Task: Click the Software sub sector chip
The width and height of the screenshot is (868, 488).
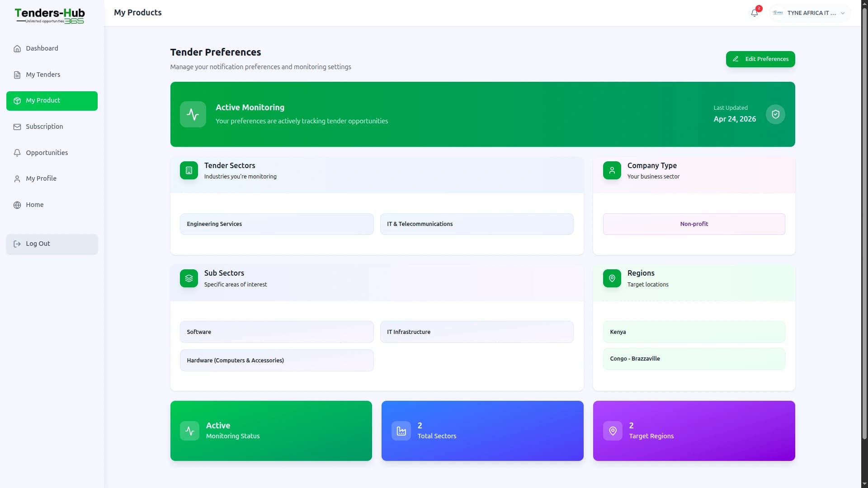Action: click(277, 332)
